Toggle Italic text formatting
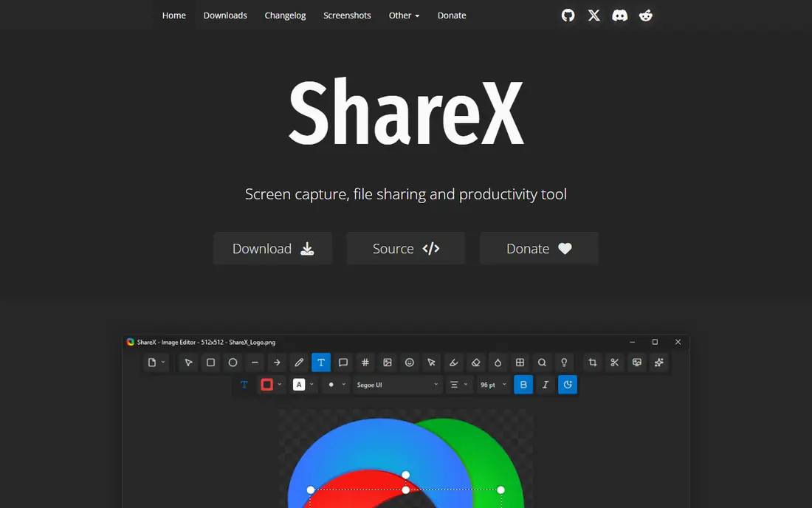The width and height of the screenshot is (812, 508). click(x=546, y=385)
